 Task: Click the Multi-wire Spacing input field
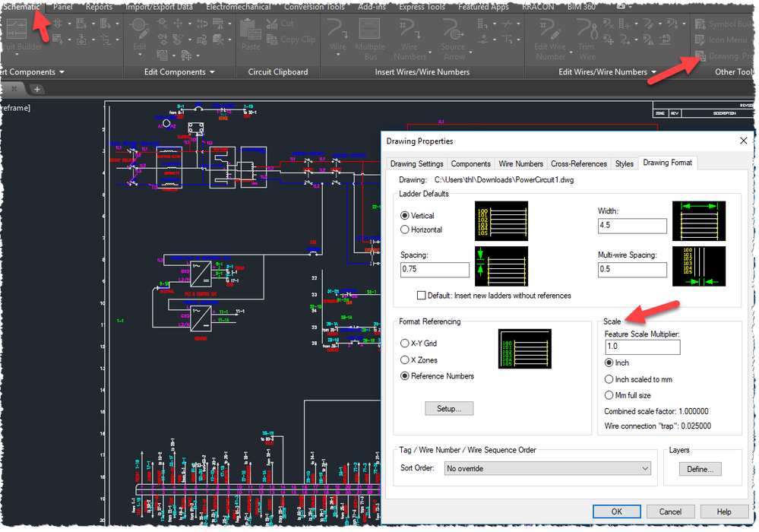click(x=632, y=269)
